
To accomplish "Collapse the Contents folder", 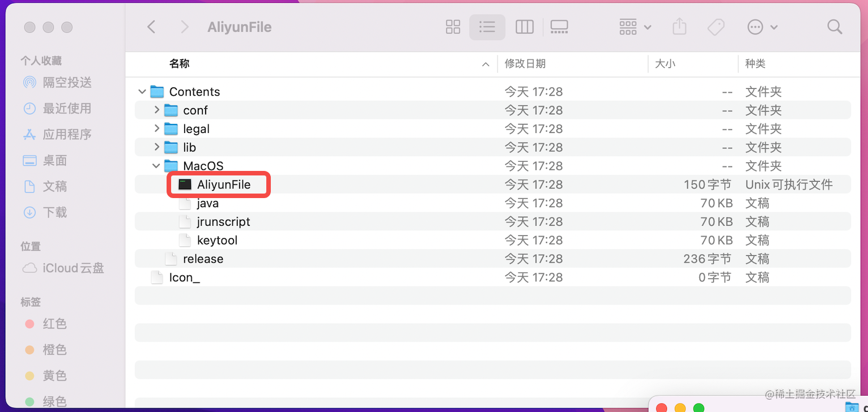I will pyautogui.click(x=142, y=92).
